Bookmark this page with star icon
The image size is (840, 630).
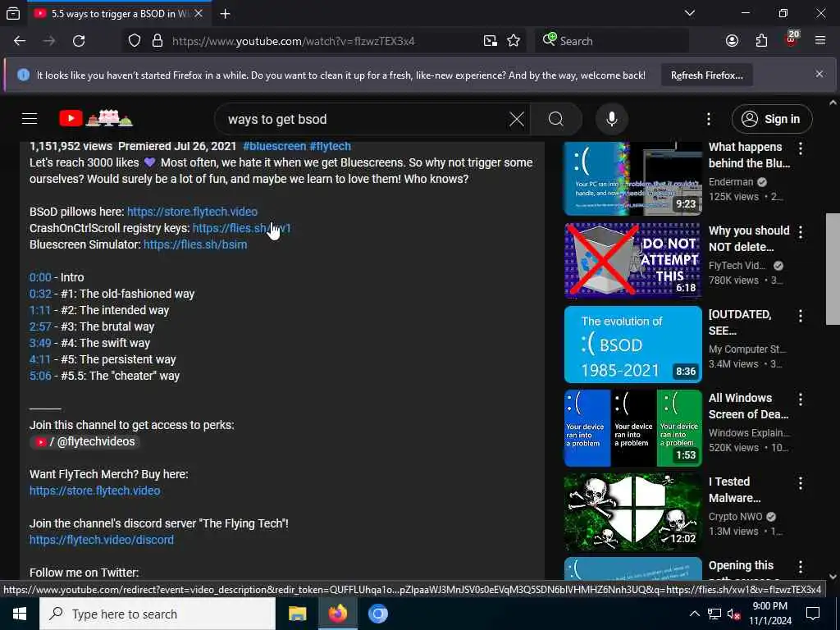(514, 41)
